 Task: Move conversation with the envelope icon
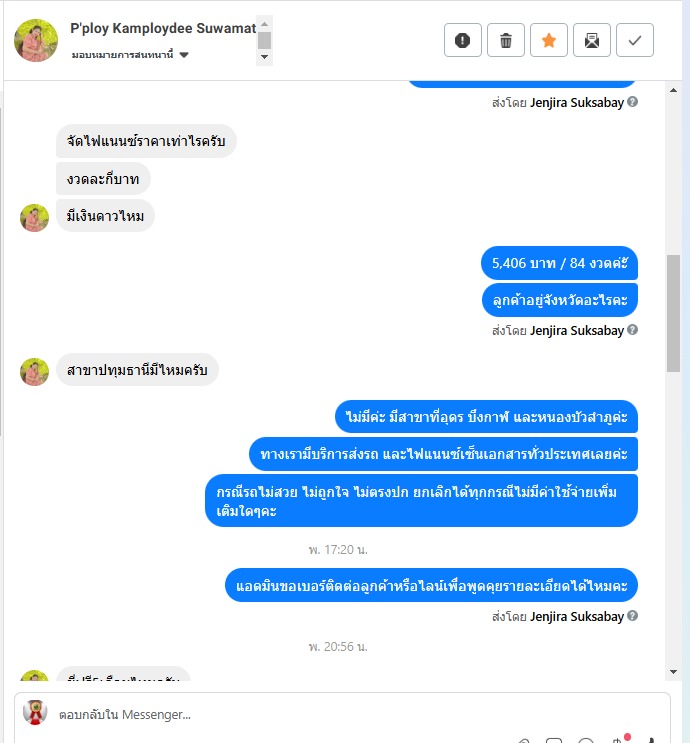tap(592, 40)
